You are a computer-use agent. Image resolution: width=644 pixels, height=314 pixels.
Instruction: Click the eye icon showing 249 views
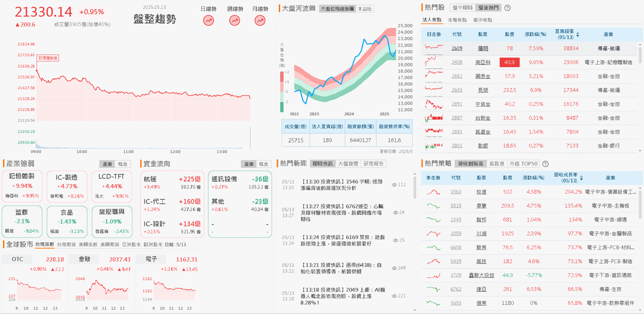click(x=394, y=268)
